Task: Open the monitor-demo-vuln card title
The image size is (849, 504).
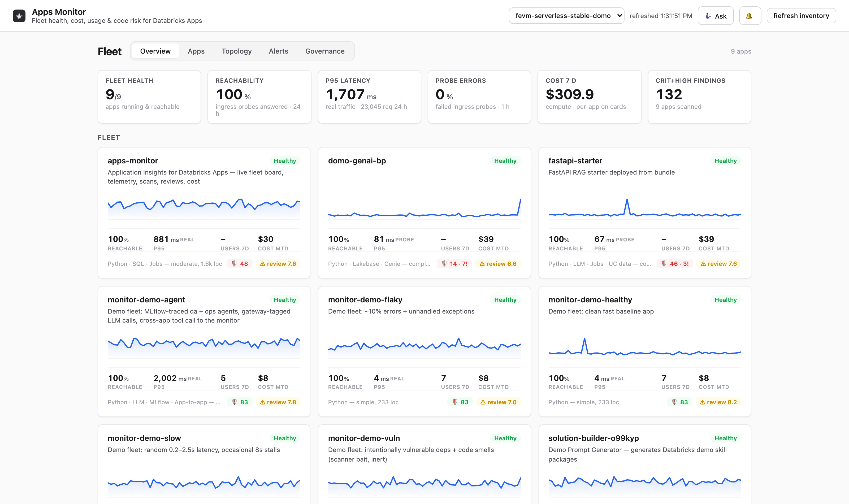Action: pyautogui.click(x=364, y=438)
